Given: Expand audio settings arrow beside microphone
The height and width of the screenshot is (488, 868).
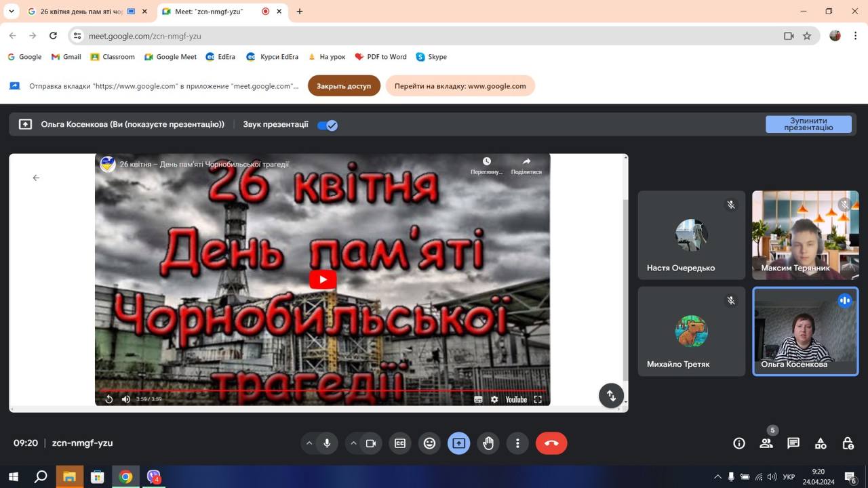Looking at the screenshot, I should (x=309, y=443).
